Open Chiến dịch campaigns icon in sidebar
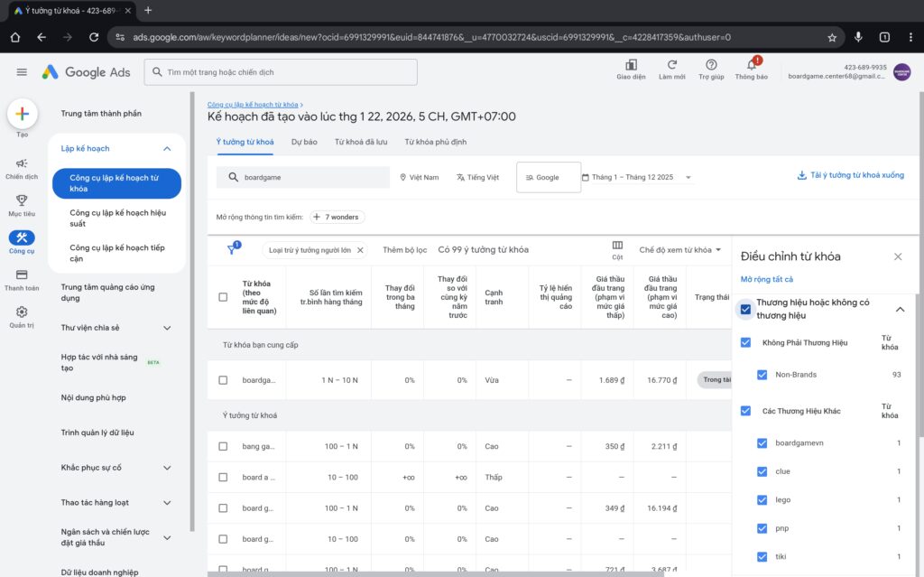Screen dimensions: 924x577 point(22,163)
